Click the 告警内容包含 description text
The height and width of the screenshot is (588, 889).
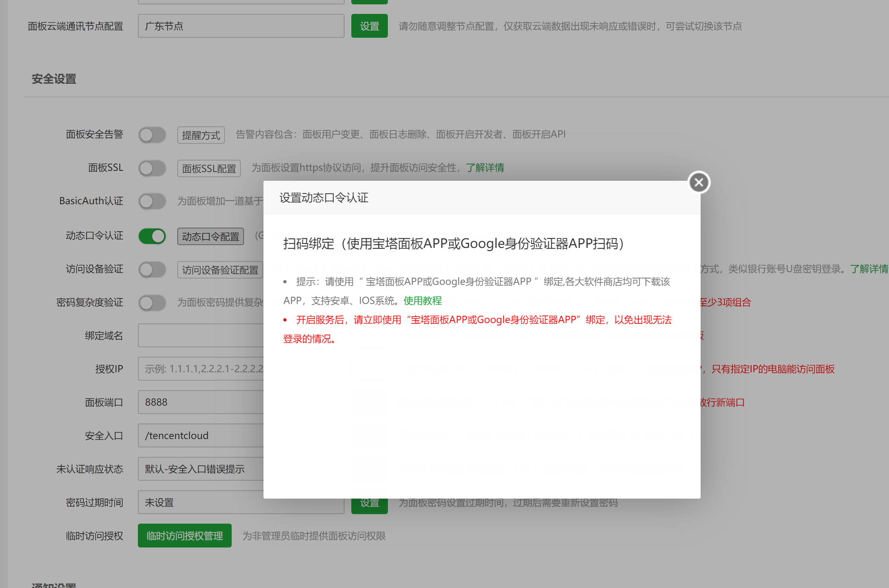pos(401,134)
